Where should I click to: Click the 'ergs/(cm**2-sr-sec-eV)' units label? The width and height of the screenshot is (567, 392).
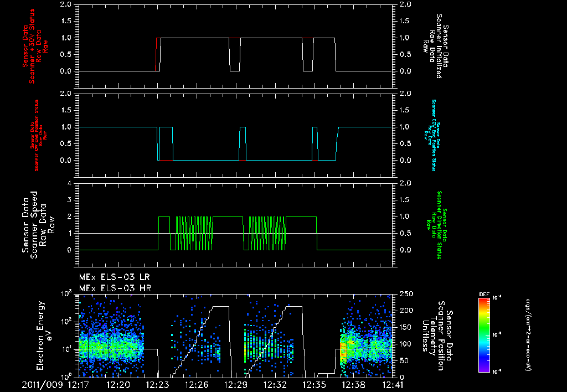[528, 335]
